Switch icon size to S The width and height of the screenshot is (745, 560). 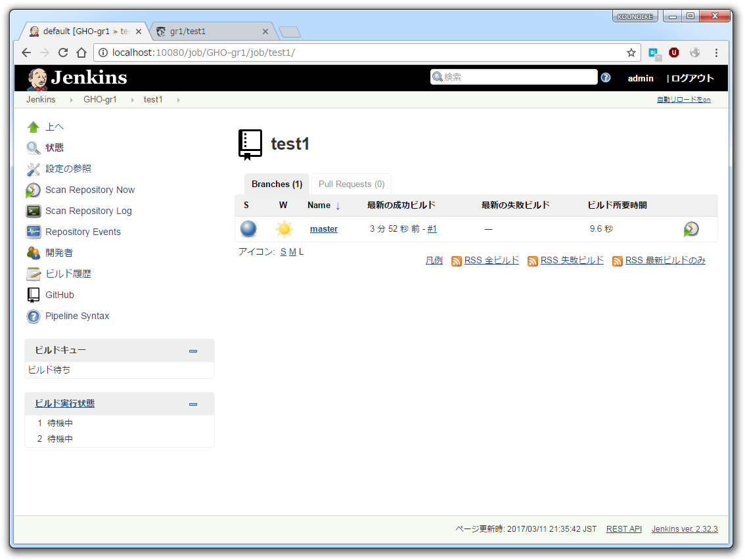pyautogui.click(x=282, y=251)
